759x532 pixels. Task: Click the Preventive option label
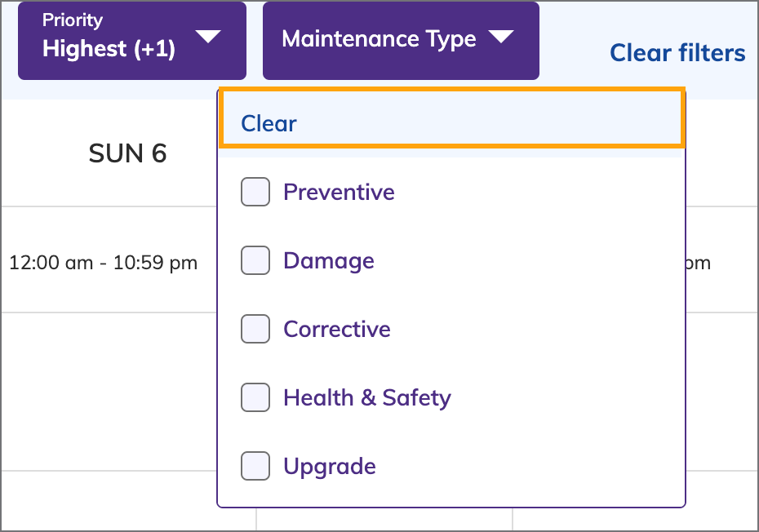[339, 193]
